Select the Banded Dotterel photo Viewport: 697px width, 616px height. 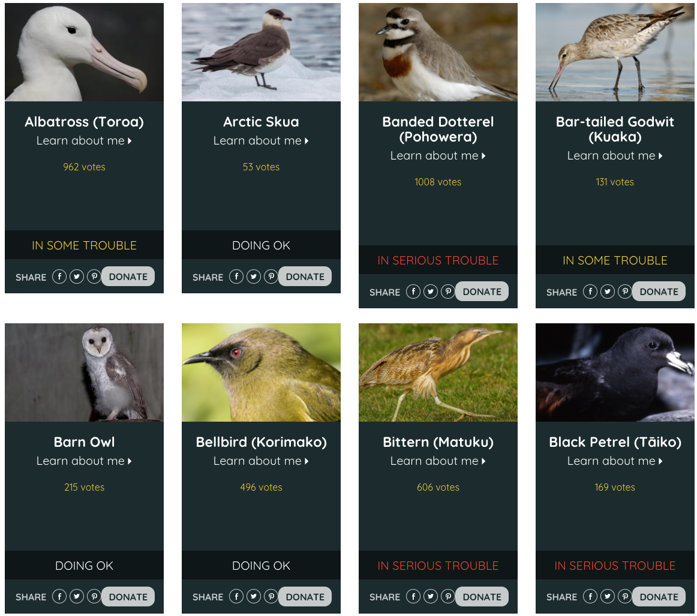pos(438,52)
